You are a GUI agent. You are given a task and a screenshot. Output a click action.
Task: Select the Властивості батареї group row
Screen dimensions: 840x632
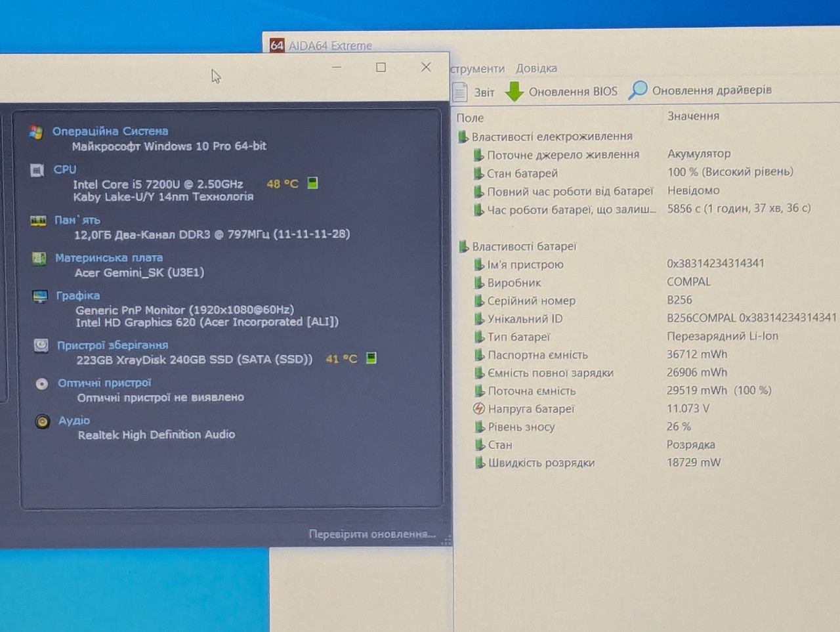point(524,247)
